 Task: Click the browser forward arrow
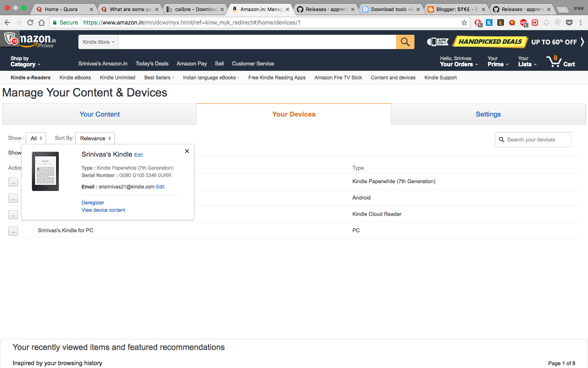pyautogui.click(x=19, y=22)
